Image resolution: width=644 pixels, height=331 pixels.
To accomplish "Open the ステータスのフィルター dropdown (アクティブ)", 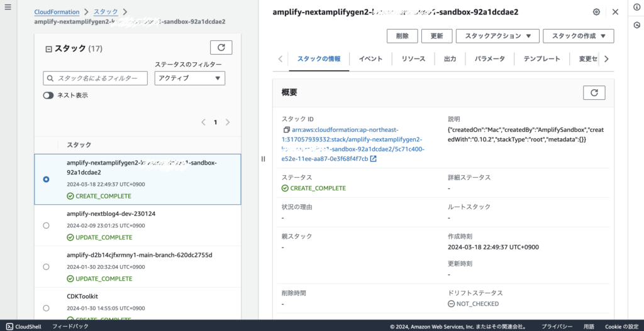I will coord(190,79).
